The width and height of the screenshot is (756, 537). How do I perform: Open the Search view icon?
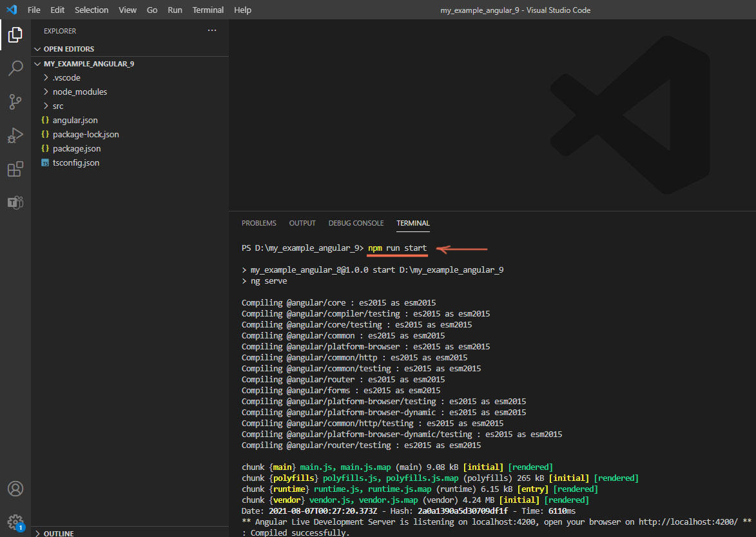(x=15, y=68)
